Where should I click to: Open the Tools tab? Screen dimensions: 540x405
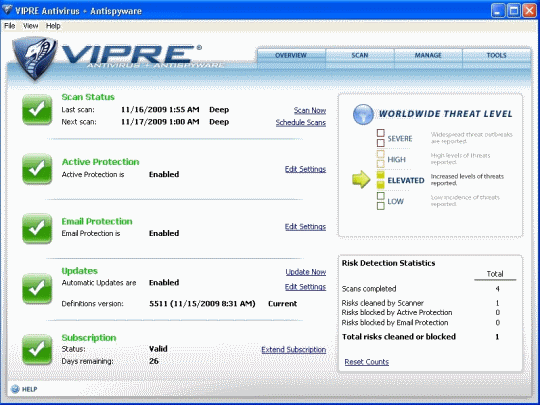point(496,55)
